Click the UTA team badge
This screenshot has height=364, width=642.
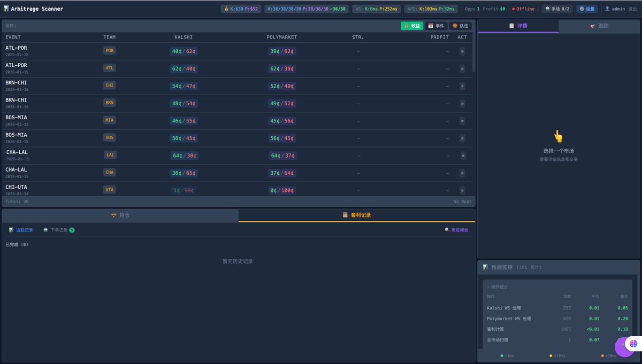click(110, 190)
